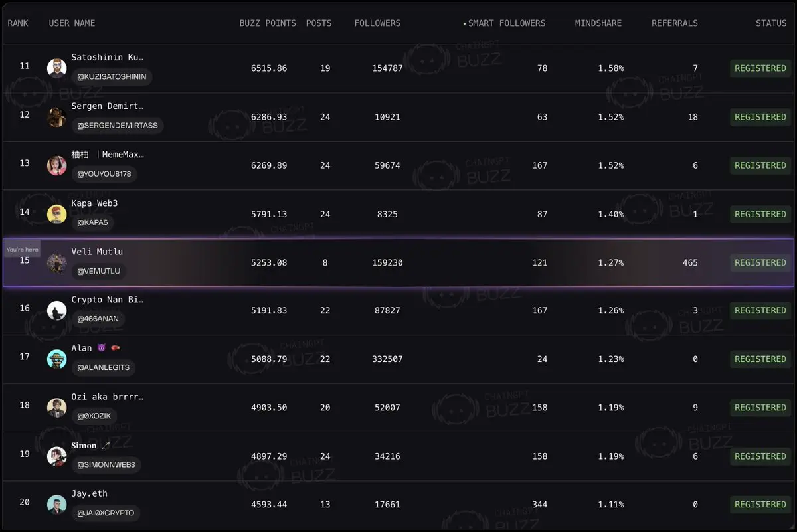Click REGISTERED badge for Jay.eth

(x=760, y=505)
